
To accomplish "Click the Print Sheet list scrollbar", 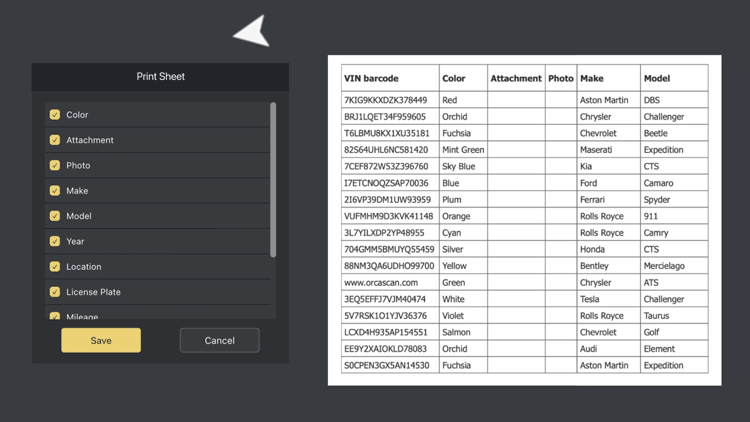I will pos(273,180).
